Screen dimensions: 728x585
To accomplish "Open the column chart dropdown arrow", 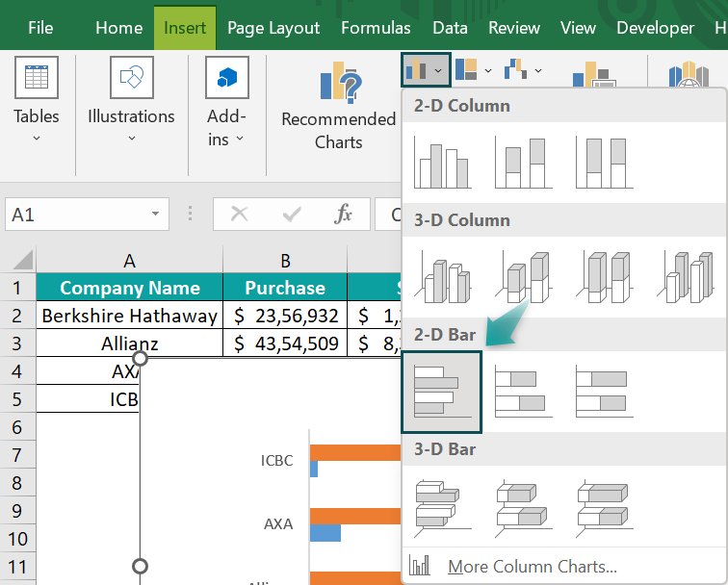I will point(439,70).
